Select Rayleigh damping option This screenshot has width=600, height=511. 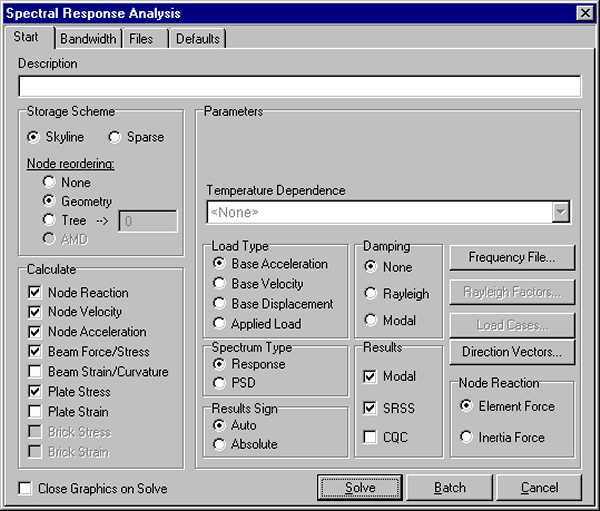pyautogui.click(x=371, y=294)
